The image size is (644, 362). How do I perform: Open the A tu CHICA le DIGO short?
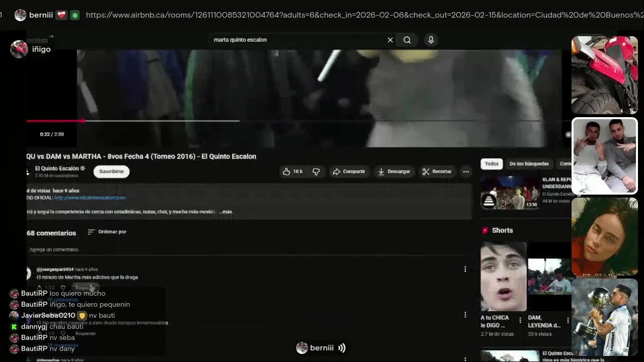click(503, 277)
